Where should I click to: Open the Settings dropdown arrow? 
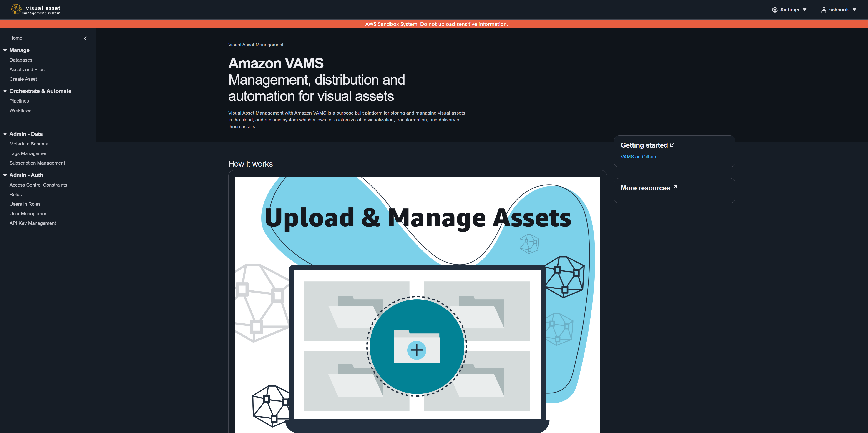click(x=805, y=10)
